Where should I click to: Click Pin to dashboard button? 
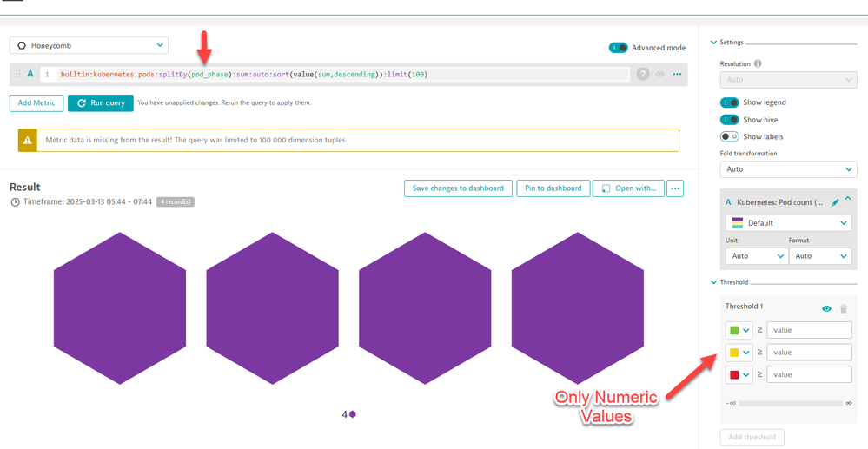coord(553,188)
